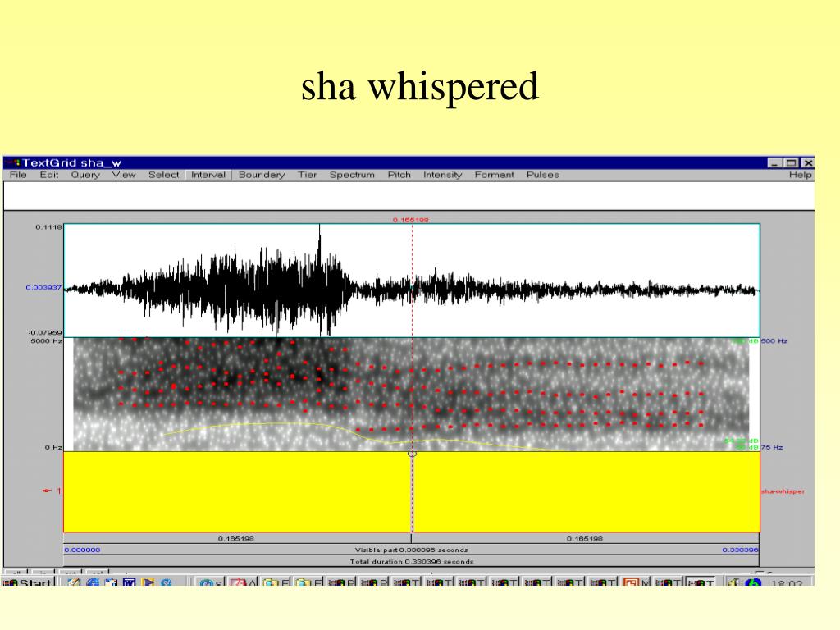Open the Formant menu
The image size is (840, 630).
click(x=494, y=175)
